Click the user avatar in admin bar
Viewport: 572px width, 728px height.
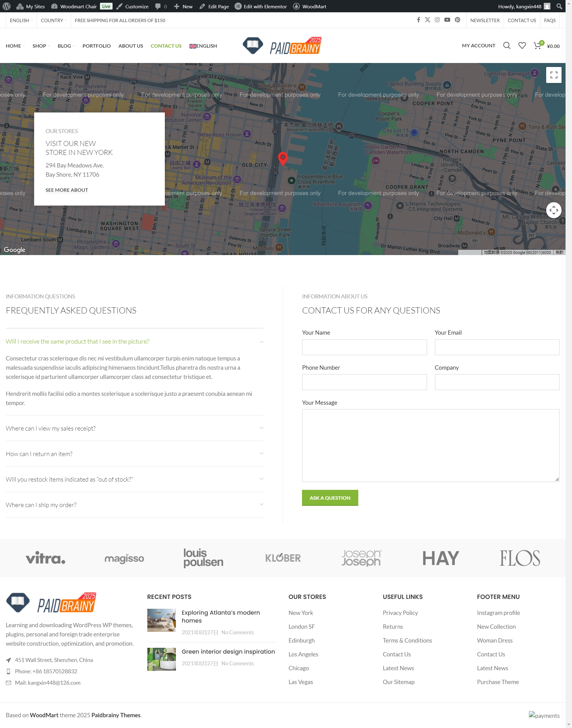(547, 6)
